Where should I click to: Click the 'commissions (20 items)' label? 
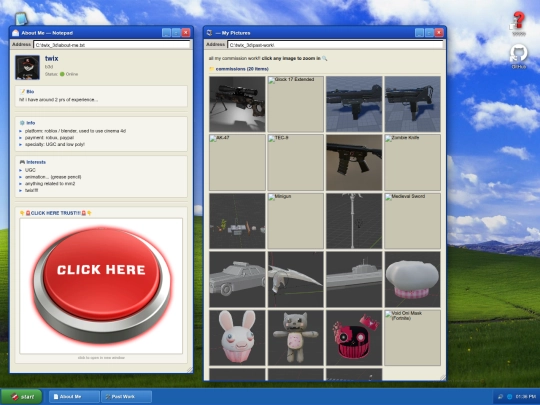(x=242, y=69)
